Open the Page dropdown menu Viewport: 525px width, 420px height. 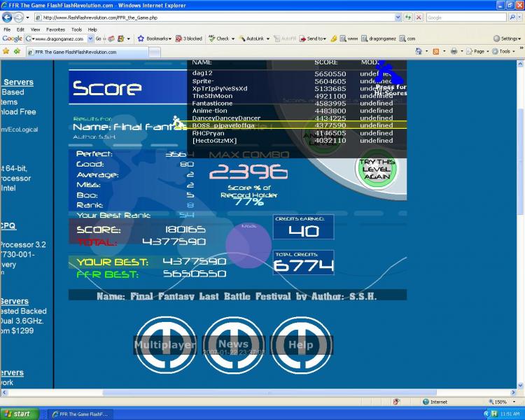pos(479,51)
